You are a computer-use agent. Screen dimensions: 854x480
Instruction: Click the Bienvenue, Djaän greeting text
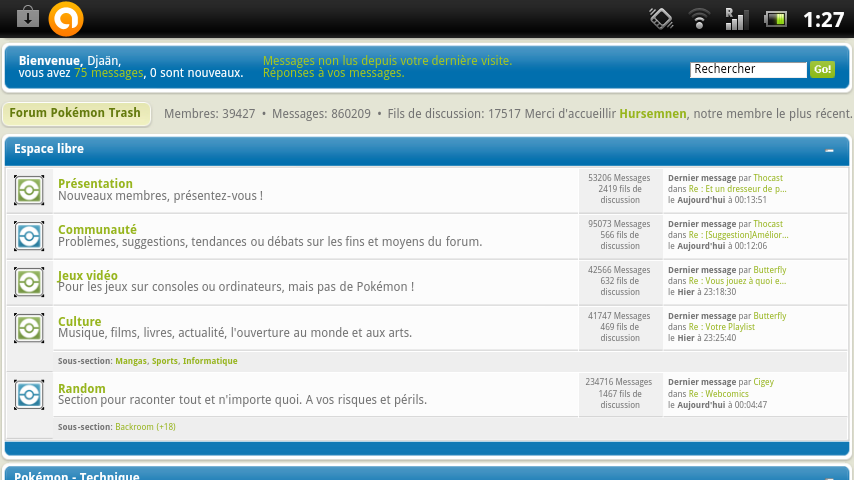coord(70,60)
